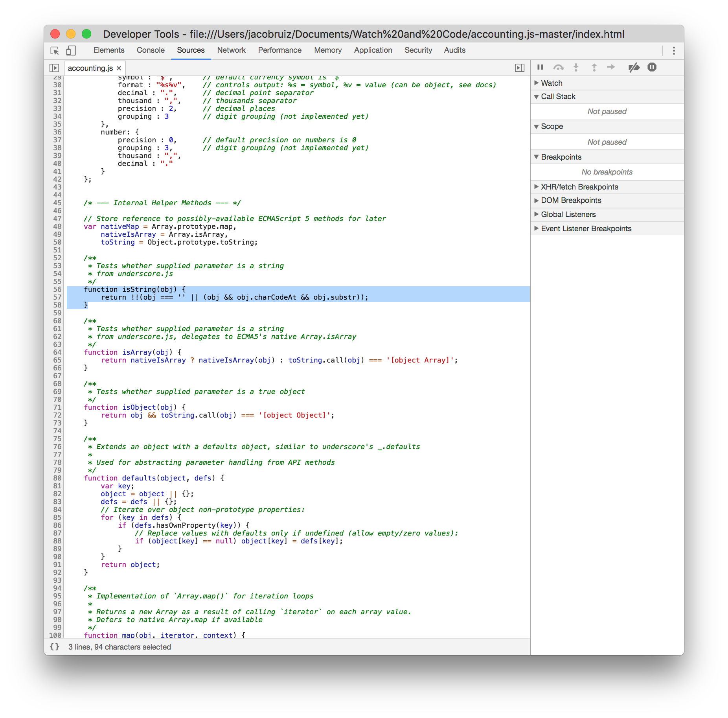
Task: Select the Sources tab
Action: click(191, 50)
